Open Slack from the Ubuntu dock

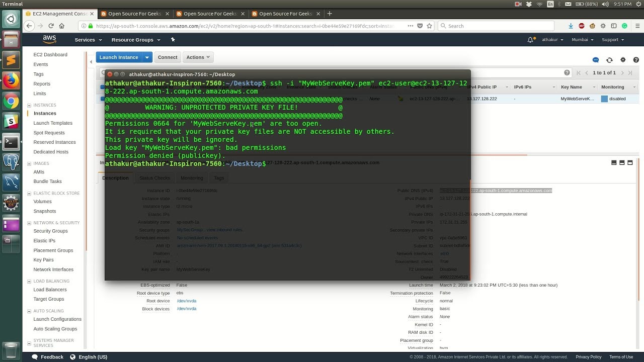pyautogui.click(x=11, y=121)
